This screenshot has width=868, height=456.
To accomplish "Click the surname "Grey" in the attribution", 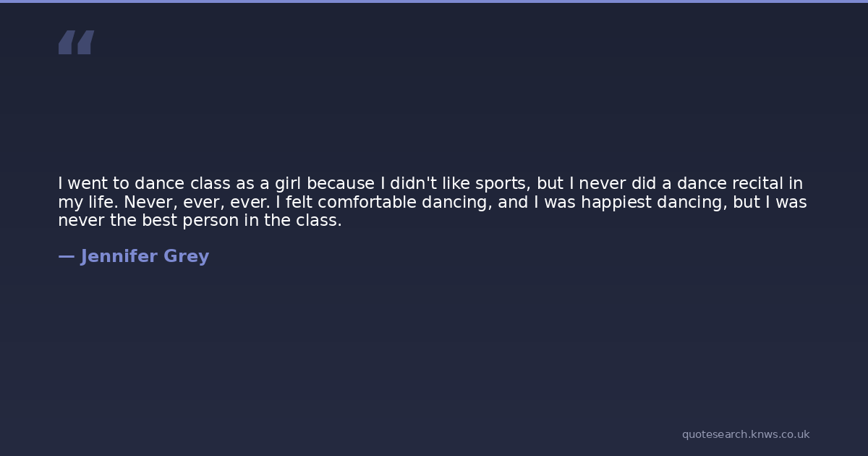I will pyautogui.click(x=187, y=256).
